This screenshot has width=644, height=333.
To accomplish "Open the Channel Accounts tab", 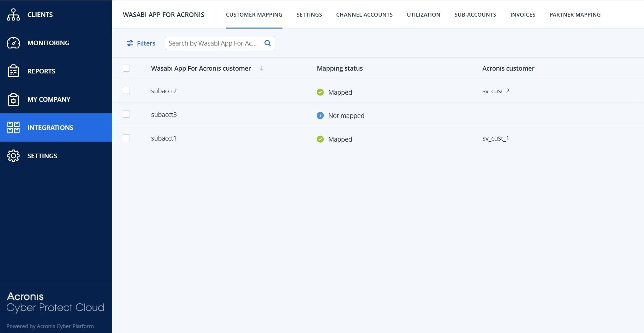I will pos(364,14).
